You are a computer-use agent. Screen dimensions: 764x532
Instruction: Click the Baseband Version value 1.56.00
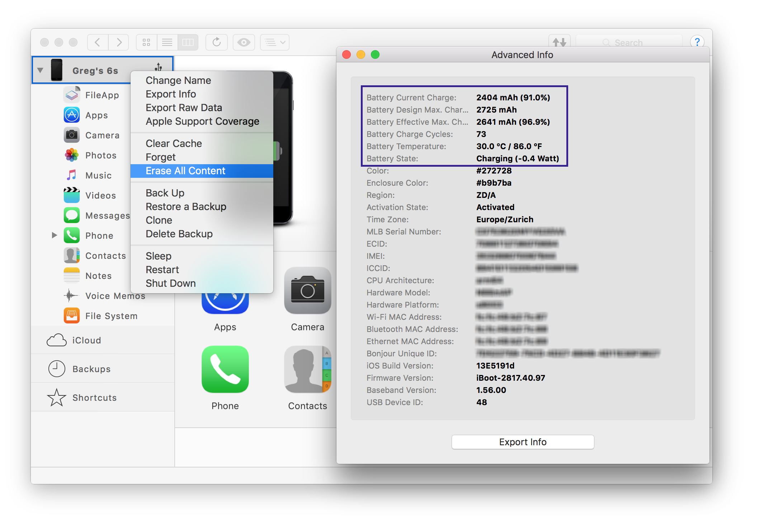(x=491, y=390)
